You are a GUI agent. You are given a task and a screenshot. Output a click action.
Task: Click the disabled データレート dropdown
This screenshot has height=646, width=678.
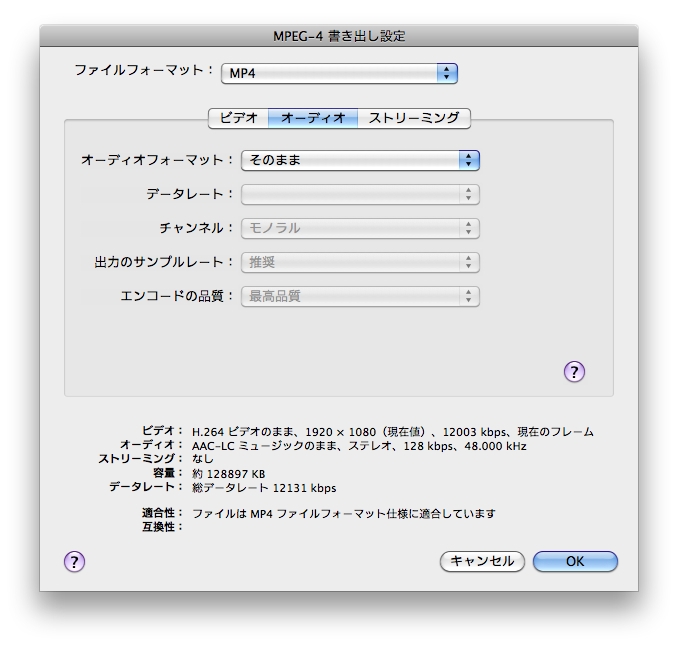tap(360, 194)
